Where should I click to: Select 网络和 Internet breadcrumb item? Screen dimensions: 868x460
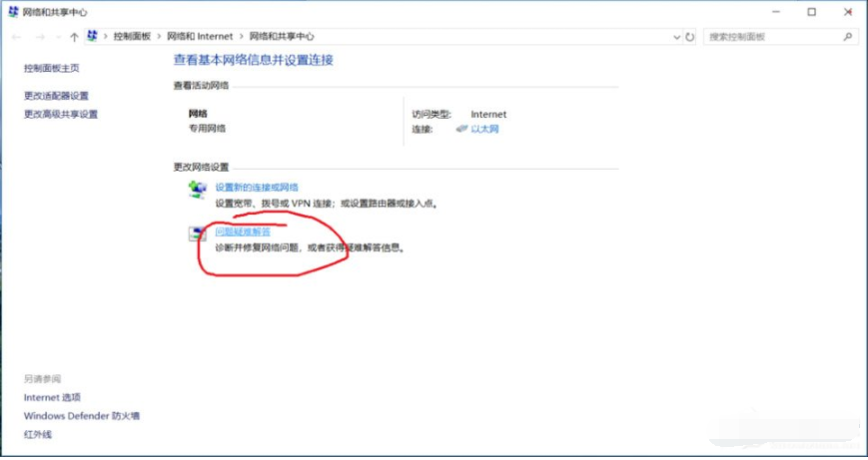click(x=200, y=37)
